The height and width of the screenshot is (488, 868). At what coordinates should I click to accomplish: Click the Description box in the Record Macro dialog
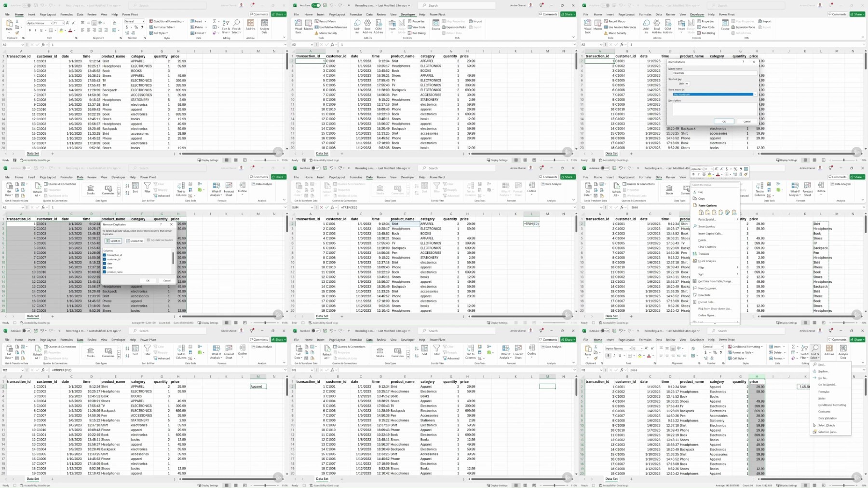tap(715, 109)
